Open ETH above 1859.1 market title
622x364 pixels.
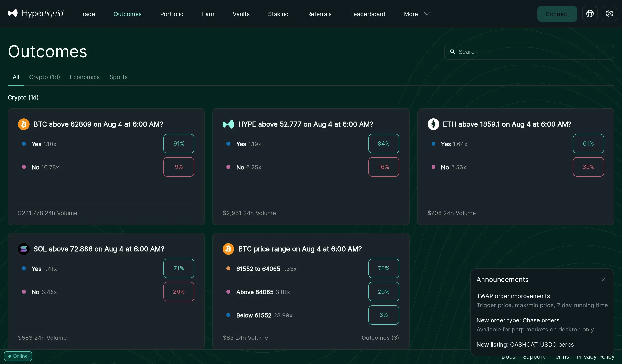tap(507, 124)
